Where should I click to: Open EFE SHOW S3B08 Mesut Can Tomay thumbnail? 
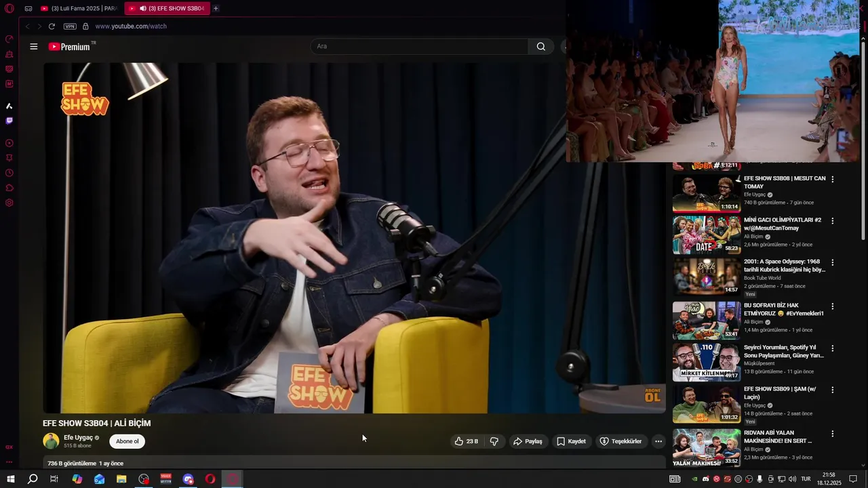(707, 194)
